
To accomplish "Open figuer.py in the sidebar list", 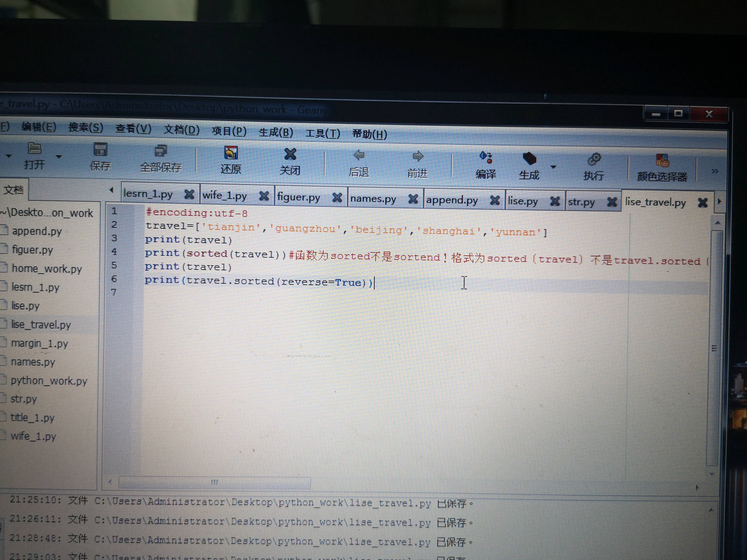I will click(32, 250).
